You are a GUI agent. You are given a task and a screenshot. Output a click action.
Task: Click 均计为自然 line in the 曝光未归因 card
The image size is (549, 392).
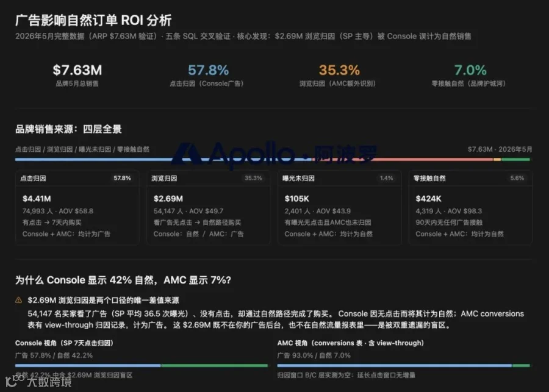coord(328,234)
